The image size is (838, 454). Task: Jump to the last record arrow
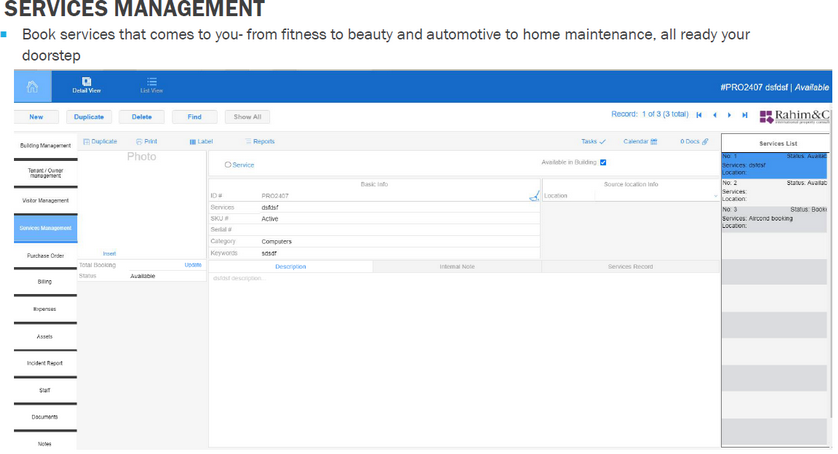(x=745, y=116)
